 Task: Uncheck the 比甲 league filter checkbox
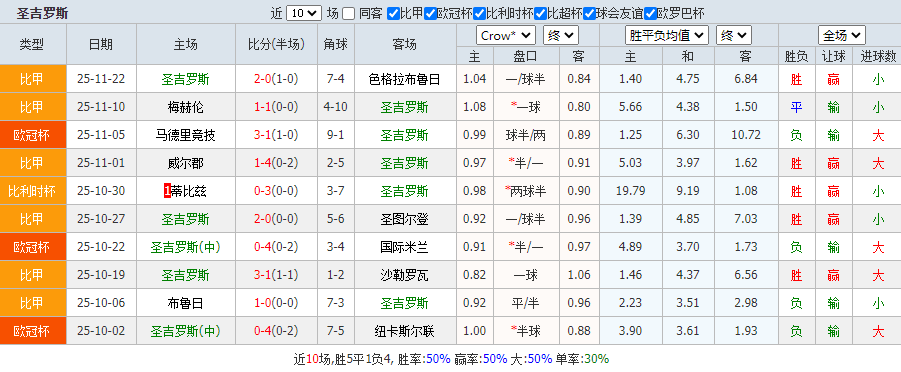pyautogui.click(x=393, y=13)
